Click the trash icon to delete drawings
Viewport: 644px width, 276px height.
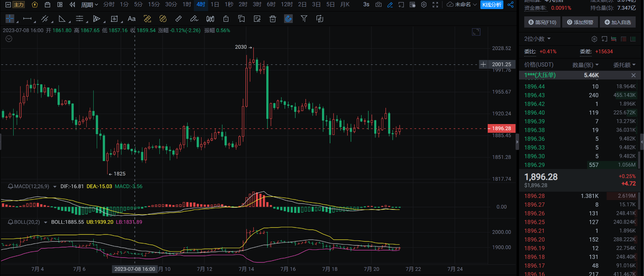(x=273, y=19)
